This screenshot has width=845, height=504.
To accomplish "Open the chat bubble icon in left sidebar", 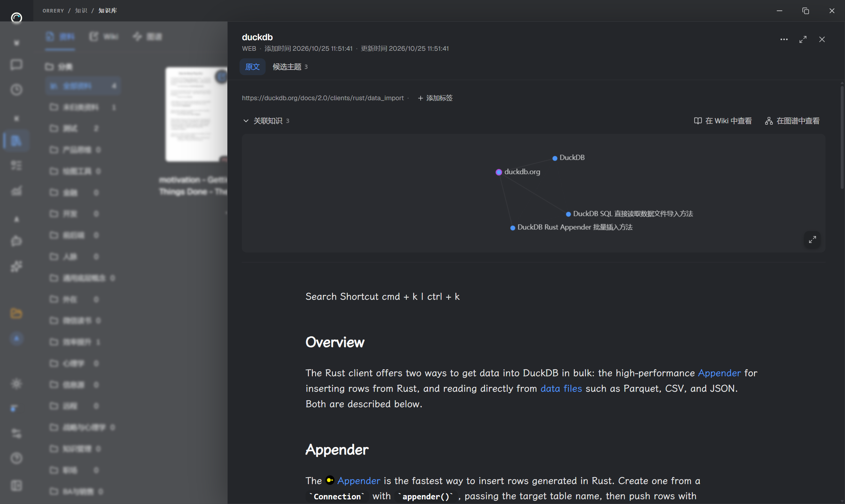I will coord(16,65).
